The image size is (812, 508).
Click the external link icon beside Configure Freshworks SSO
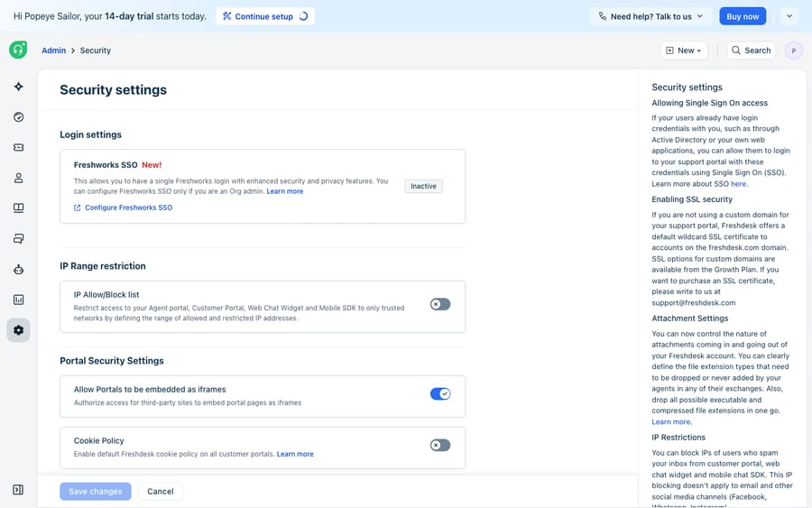tap(78, 208)
